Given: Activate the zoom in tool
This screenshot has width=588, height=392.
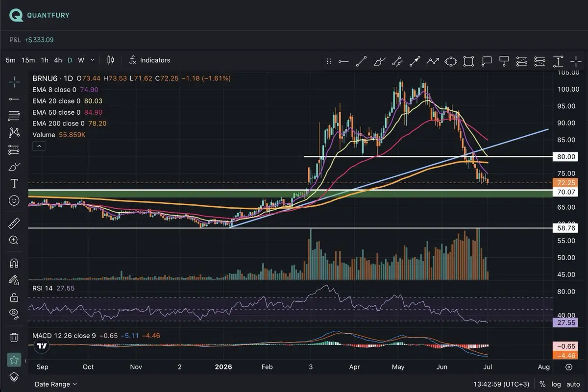Looking at the screenshot, I should pos(14,240).
